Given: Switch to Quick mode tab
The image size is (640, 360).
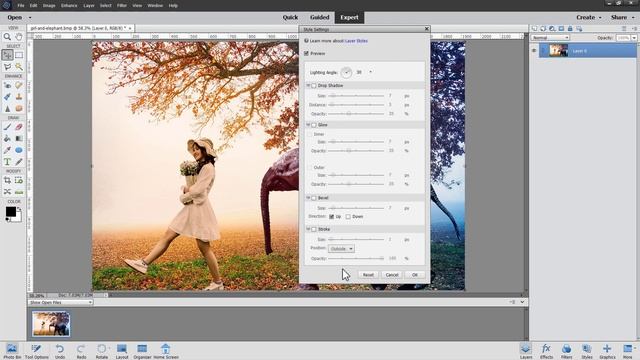Looking at the screenshot, I should click(x=290, y=18).
